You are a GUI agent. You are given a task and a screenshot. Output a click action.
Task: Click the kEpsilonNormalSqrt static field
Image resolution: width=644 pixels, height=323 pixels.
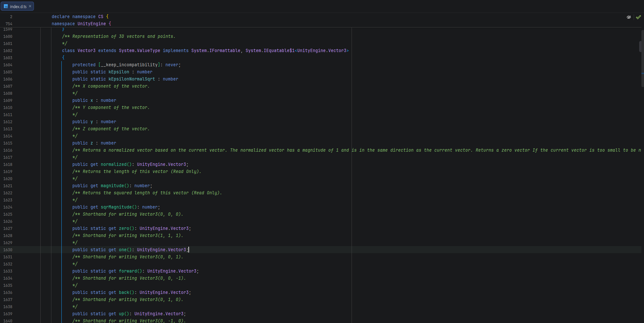[132, 79]
